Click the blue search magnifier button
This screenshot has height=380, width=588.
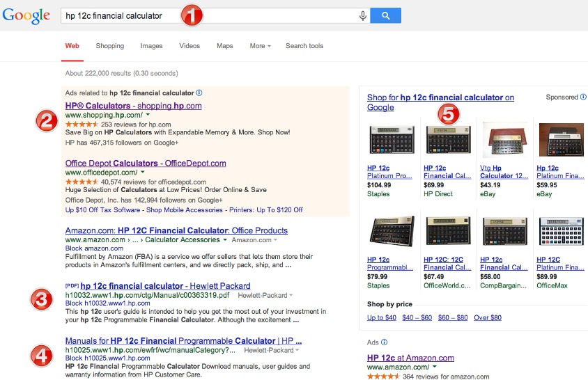pos(385,16)
